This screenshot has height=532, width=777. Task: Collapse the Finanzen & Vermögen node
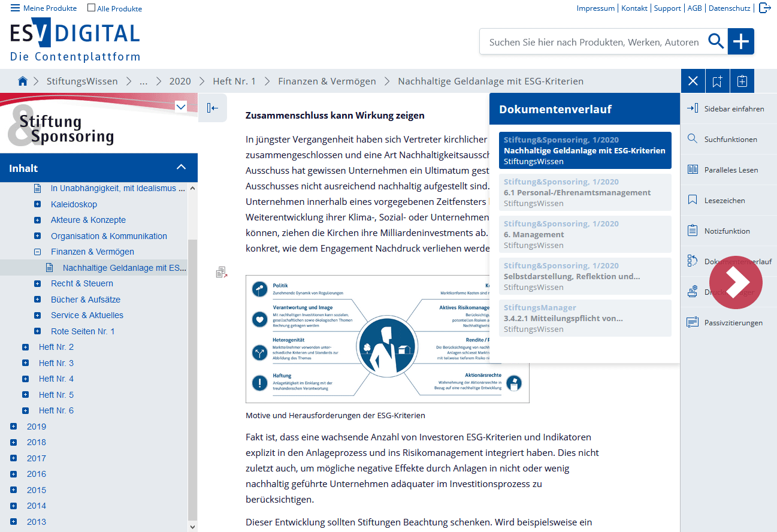[38, 252]
